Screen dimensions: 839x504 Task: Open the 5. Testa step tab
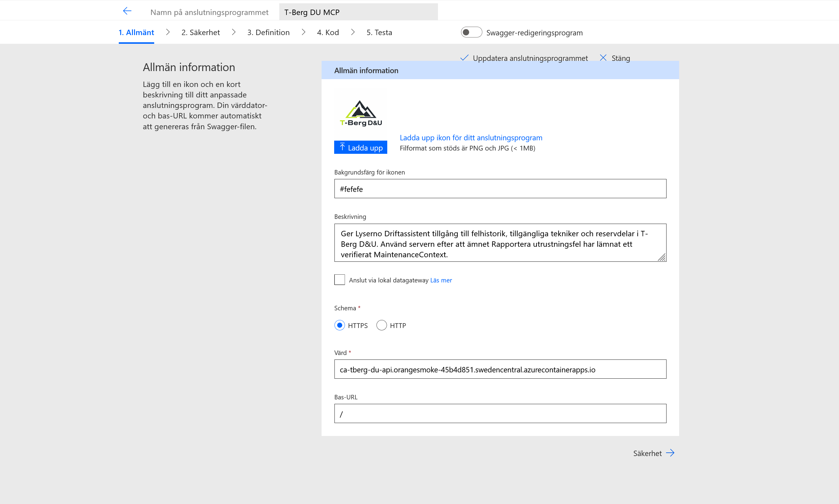pyautogui.click(x=379, y=32)
